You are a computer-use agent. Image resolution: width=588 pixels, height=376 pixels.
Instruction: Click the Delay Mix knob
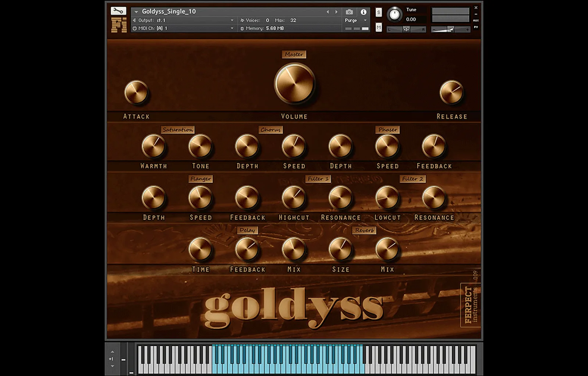pyautogui.click(x=294, y=249)
